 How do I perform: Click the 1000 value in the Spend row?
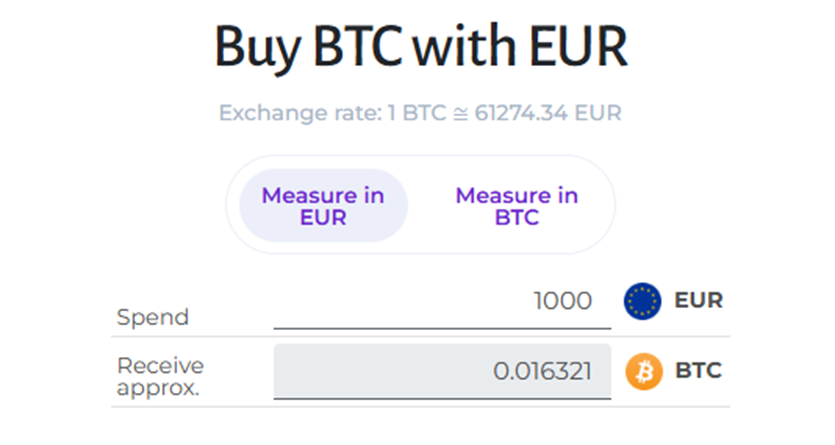[x=562, y=301]
